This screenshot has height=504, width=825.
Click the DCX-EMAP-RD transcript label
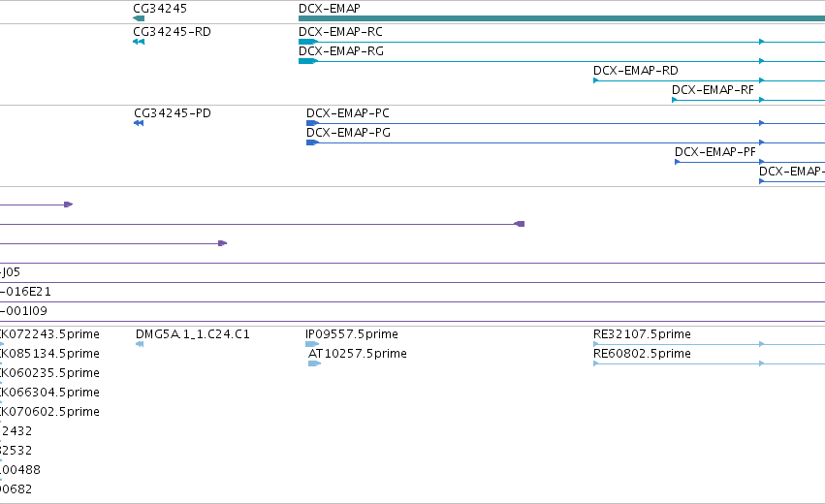[x=636, y=71]
